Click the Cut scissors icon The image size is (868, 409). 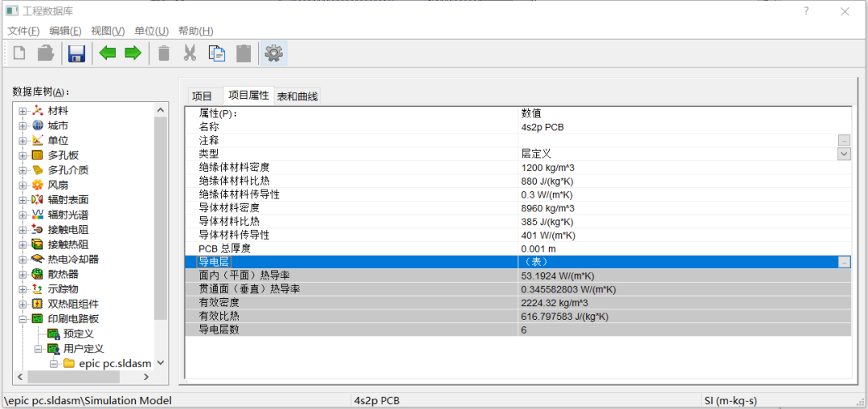(x=190, y=53)
